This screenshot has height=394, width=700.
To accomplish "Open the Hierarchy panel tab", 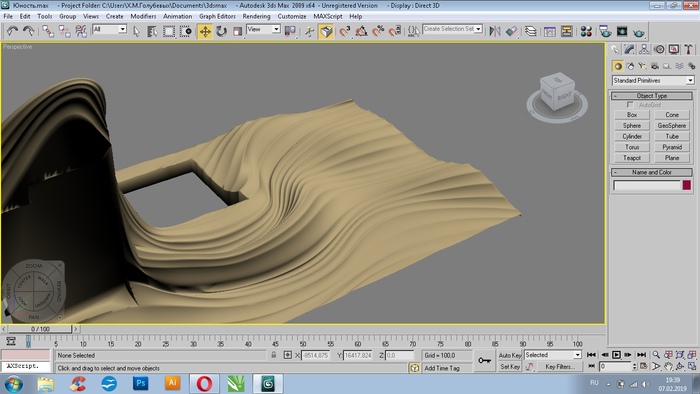I will 644,49.
